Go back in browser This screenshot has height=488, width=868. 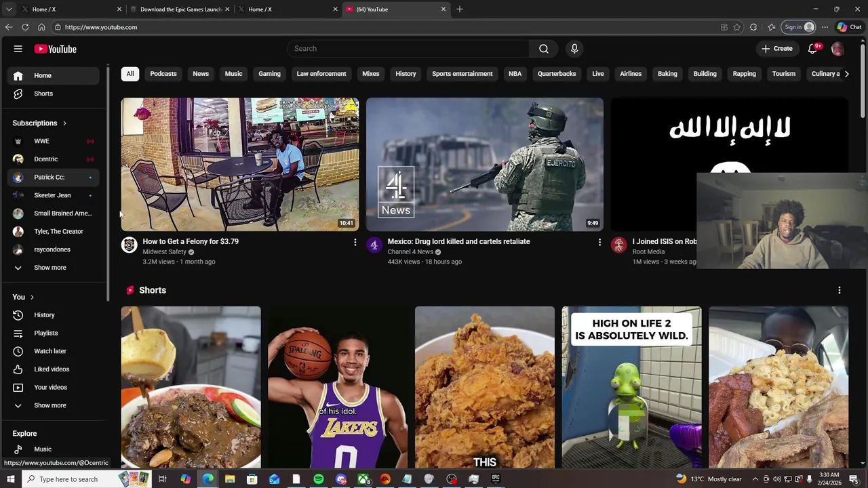coord(9,27)
